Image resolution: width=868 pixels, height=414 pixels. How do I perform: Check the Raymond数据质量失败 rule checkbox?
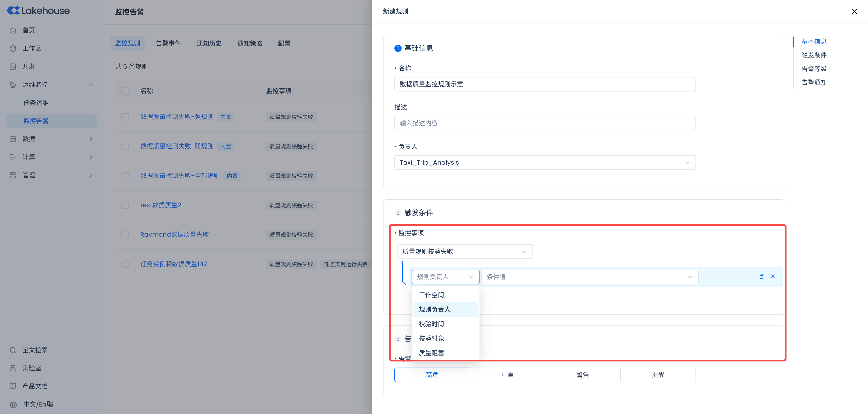point(125,235)
